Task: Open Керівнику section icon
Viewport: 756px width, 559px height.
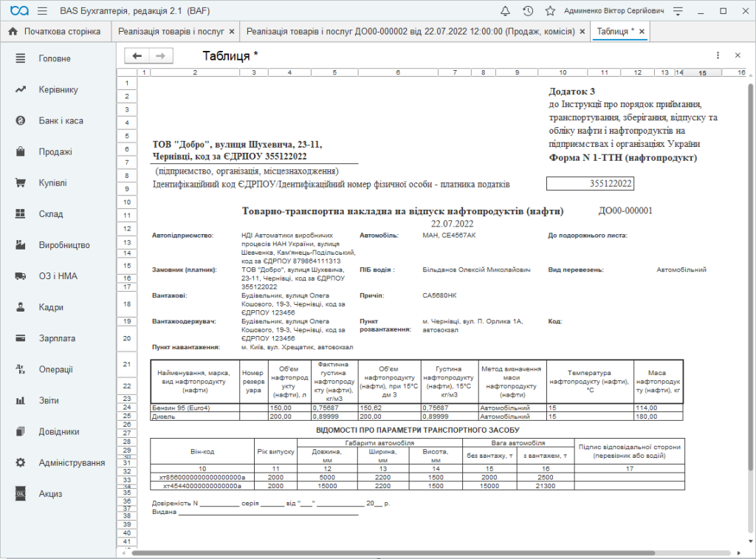Action: [20, 89]
